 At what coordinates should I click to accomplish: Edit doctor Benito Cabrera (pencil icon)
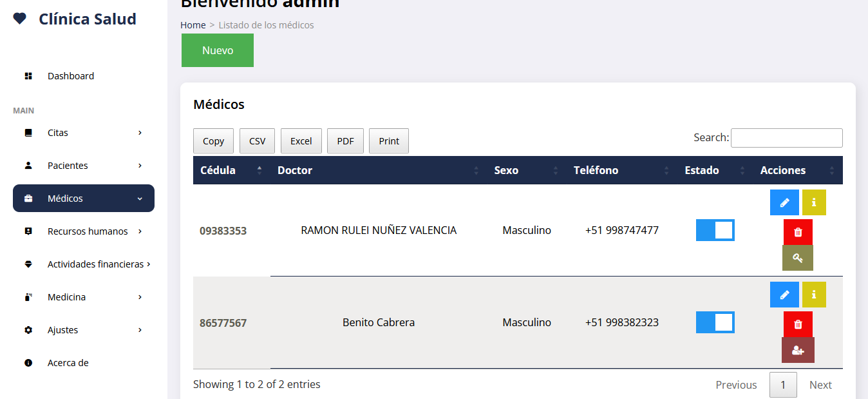784,295
